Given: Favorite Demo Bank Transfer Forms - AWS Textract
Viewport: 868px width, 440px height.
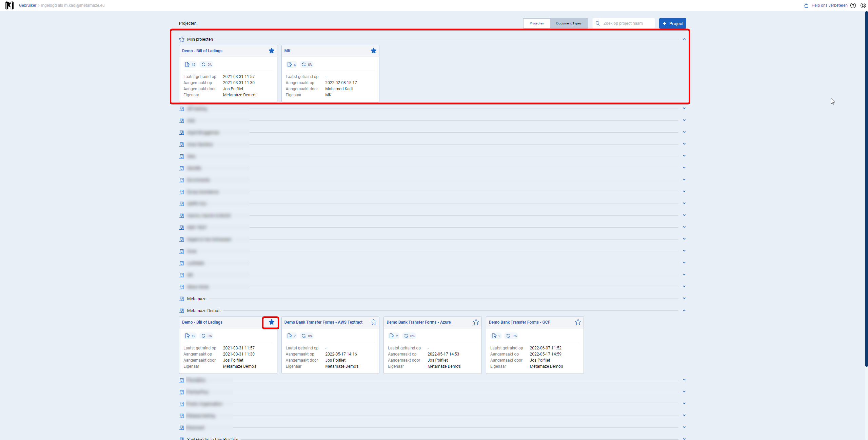Looking at the screenshot, I should click(374, 322).
